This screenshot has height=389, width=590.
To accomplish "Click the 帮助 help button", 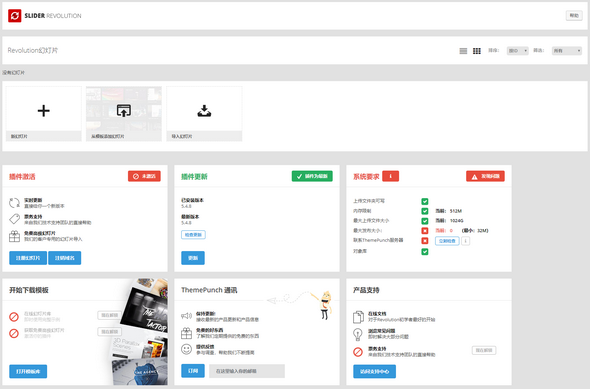I will coord(574,15).
